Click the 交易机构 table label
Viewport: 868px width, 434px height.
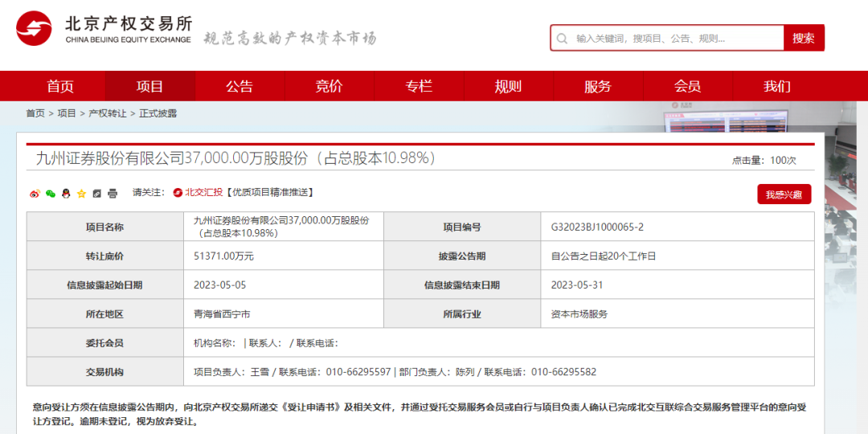click(x=104, y=372)
